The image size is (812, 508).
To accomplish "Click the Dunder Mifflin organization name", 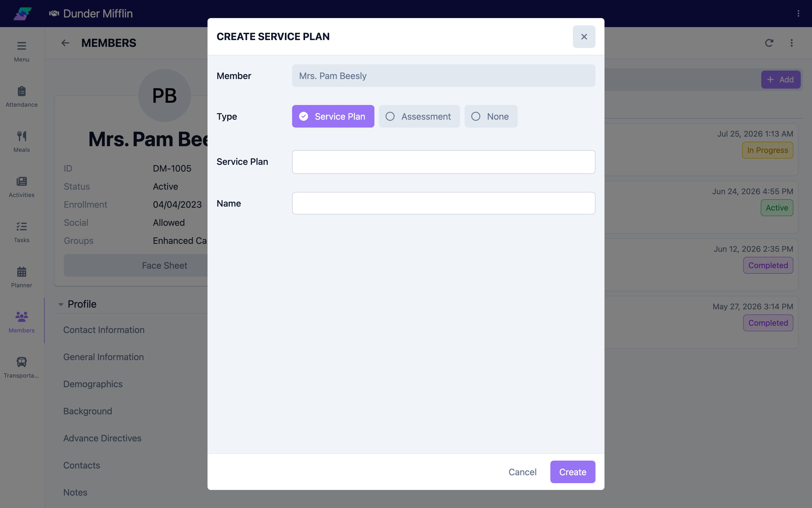I will (98, 14).
